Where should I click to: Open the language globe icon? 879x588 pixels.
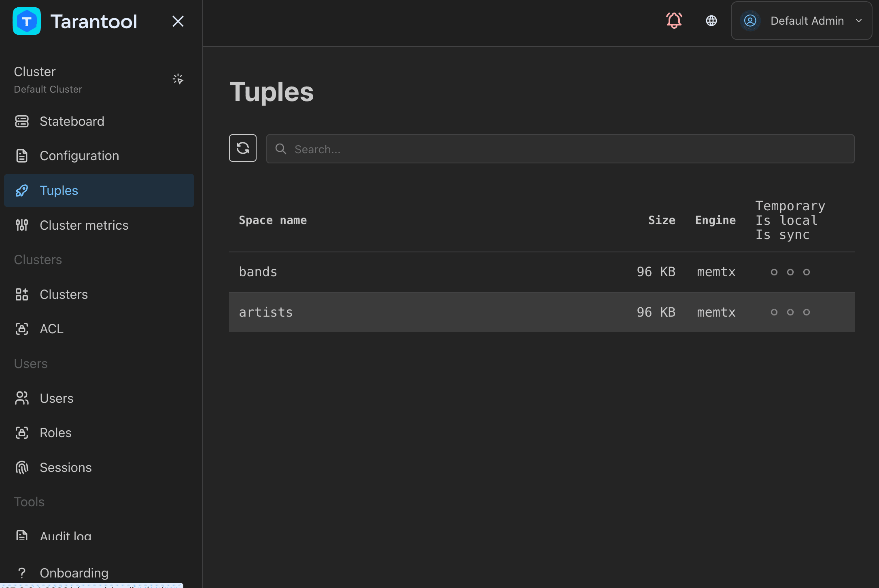(711, 21)
